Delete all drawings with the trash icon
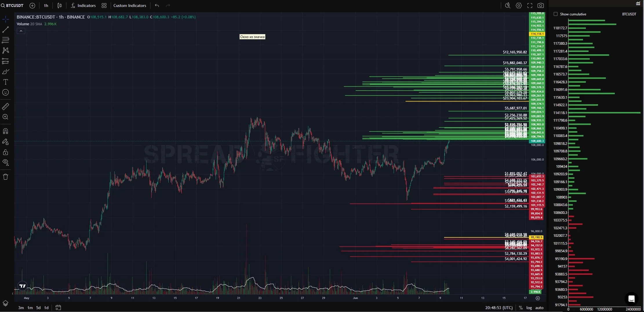The height and width of the screenshot is (312, 644). pyautogui.click(x=6, y=177)
